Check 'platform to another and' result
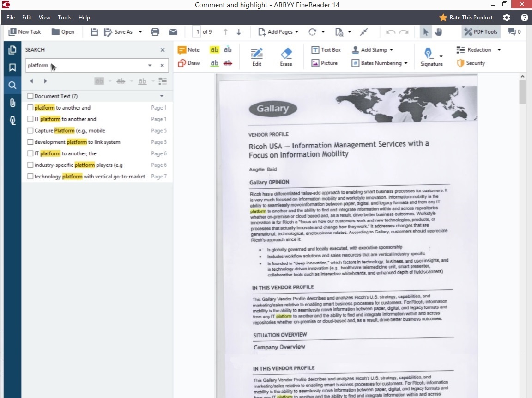The width and height of the screenshot is (532, 398). coord(30,108)
